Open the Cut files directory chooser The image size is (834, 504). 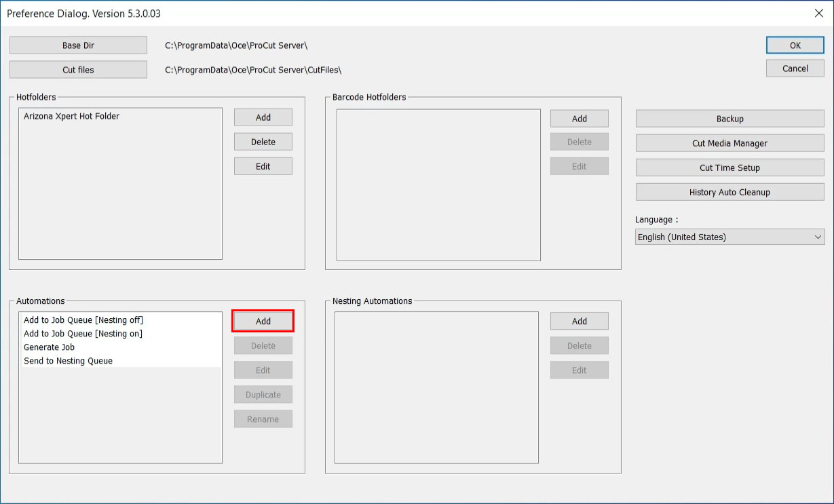click(78, 70)
